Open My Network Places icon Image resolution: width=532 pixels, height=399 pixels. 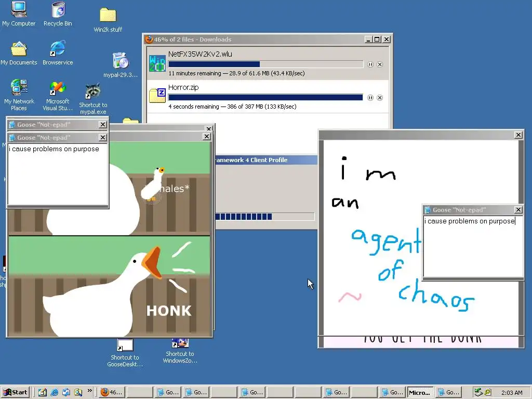[19, 95]
